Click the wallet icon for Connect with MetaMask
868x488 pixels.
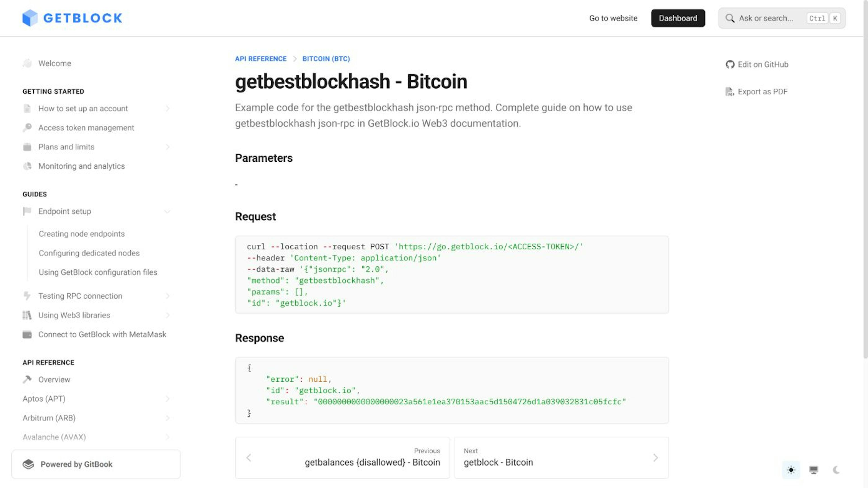point(27,334)
